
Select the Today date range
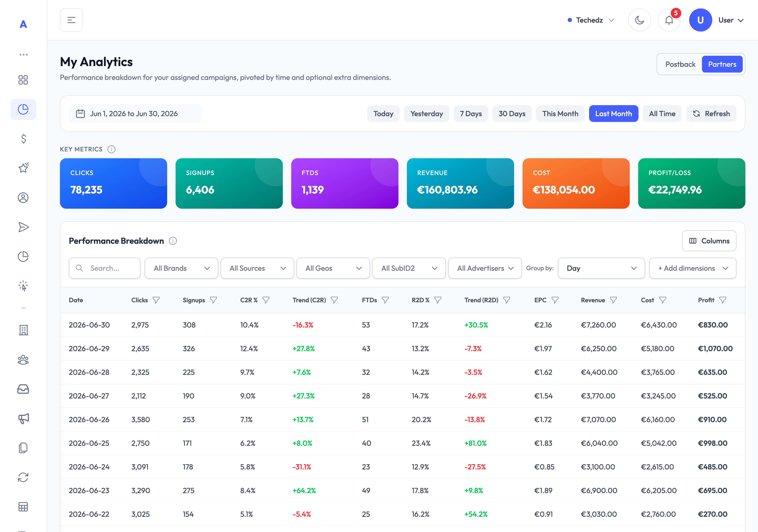pyautogui.click(x=383, y=114)
